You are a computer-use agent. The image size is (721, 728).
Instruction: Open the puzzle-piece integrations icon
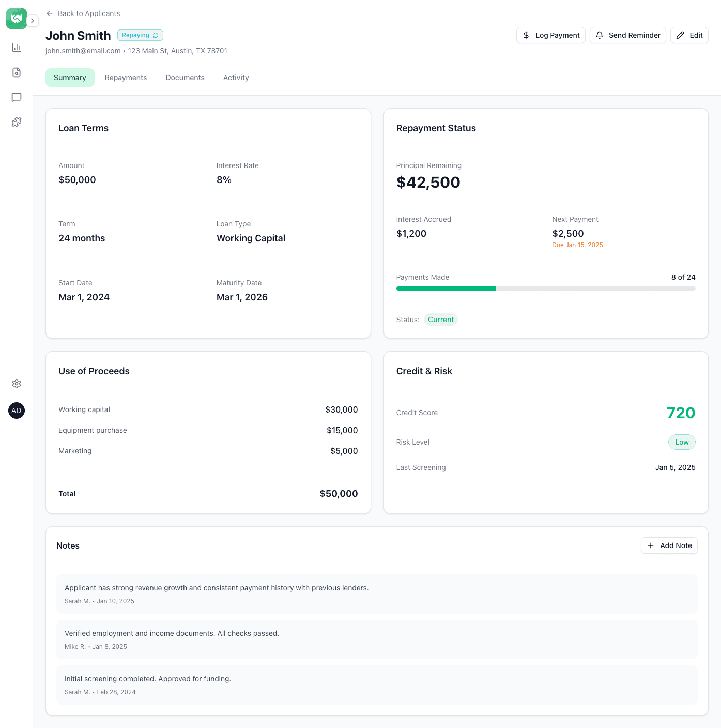tap(17, 122)
